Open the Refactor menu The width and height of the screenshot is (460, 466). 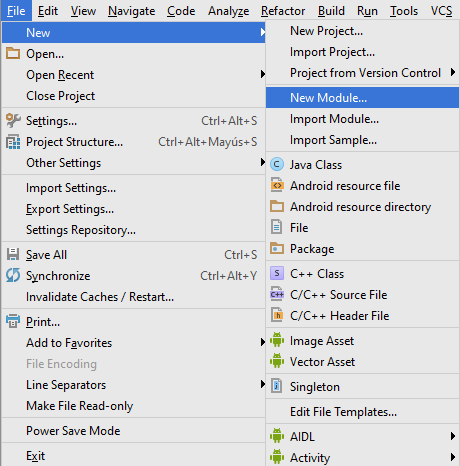point(283,11)
